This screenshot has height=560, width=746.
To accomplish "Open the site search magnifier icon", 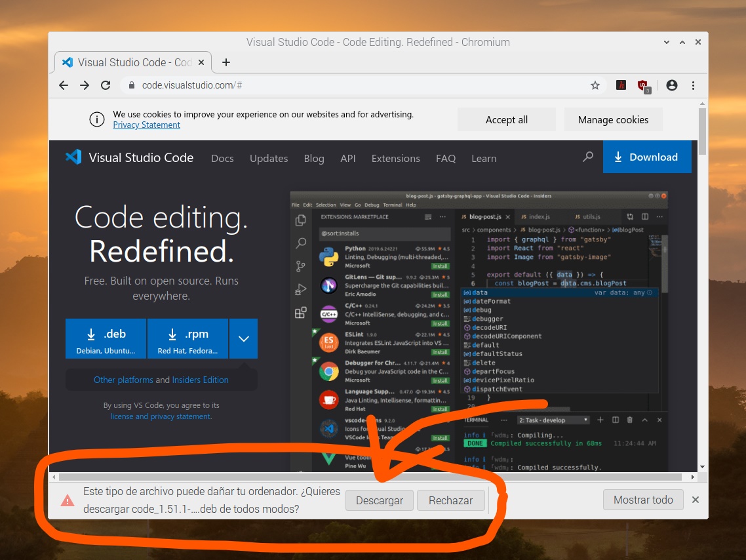I will [588, 157].
